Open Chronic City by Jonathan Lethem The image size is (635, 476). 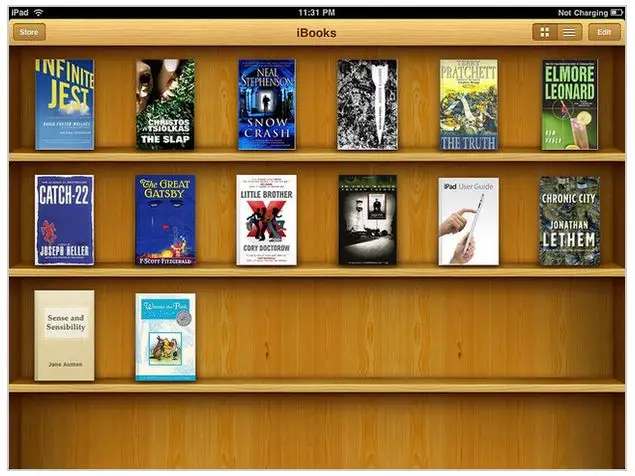point(569,221)
